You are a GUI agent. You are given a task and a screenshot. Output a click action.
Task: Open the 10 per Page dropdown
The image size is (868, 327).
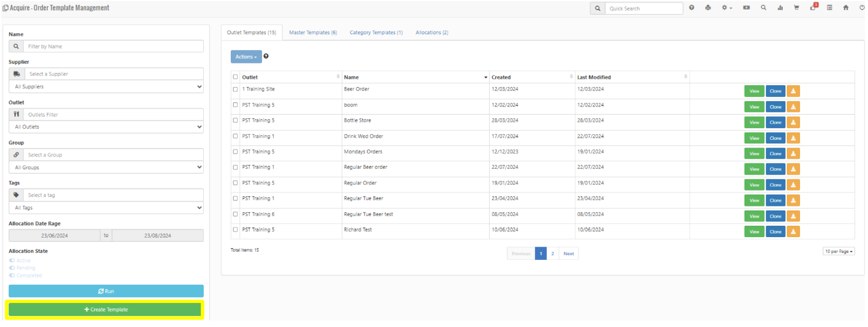839,251
